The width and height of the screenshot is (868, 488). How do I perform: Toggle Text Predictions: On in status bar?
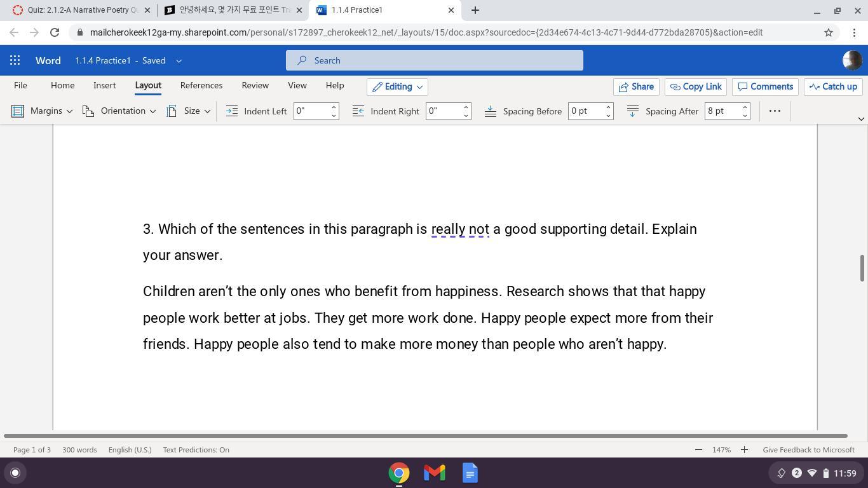[196, 450]
